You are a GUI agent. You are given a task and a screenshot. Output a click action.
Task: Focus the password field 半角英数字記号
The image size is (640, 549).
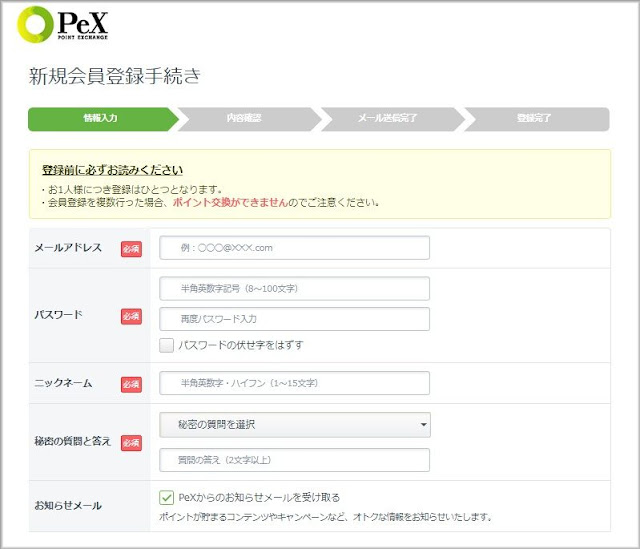[x=294, y=289]
